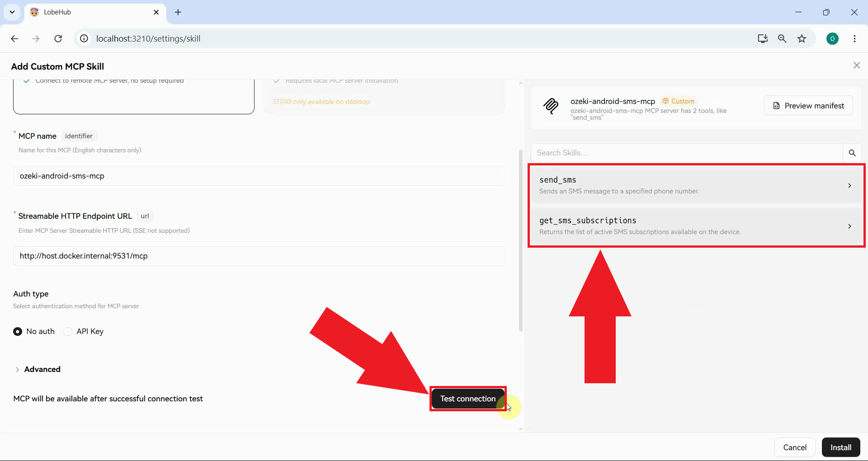The width and height of the screenshot is (868, 461).
Task: Close the LobeHub tab
Action: click(156, 12)
